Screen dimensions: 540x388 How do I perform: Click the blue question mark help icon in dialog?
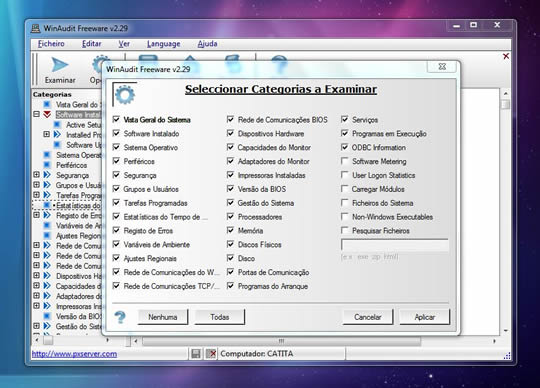coord(120,317)
